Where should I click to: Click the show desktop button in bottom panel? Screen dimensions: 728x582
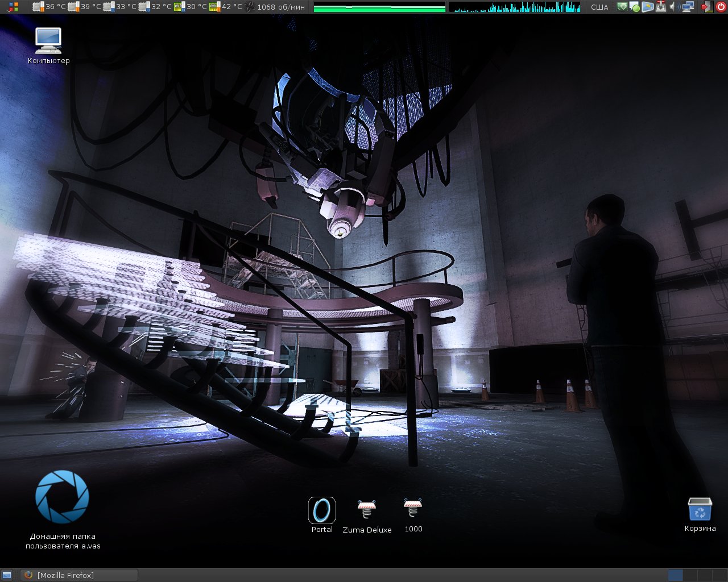(x=7, y=575)
